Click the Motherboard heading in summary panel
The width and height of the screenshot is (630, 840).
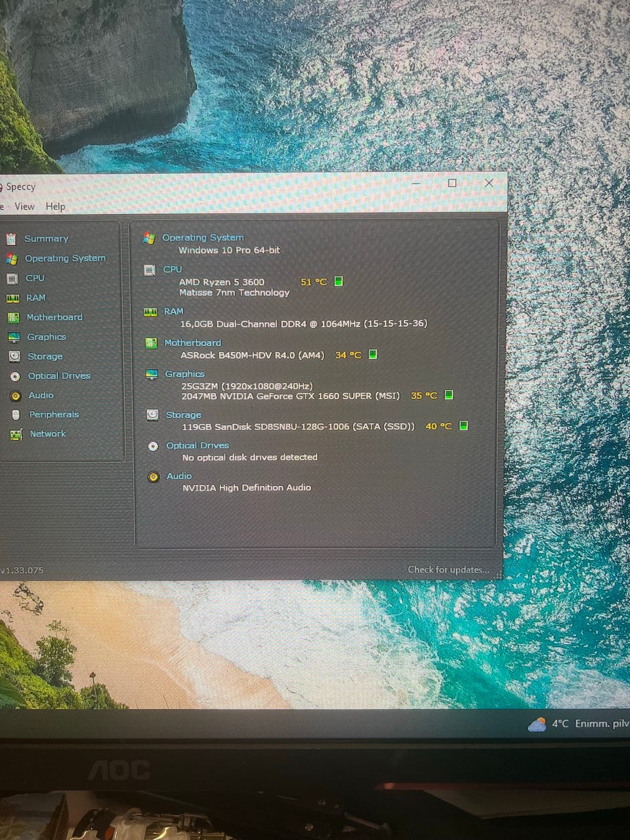click(x=192, y=343)
